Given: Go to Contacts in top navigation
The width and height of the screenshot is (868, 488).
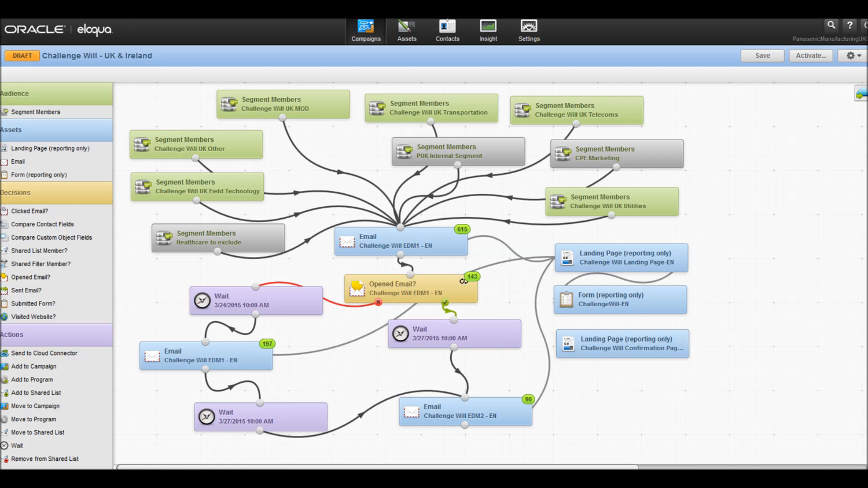Looking at the screenshot, I should (x=447, y=31).
